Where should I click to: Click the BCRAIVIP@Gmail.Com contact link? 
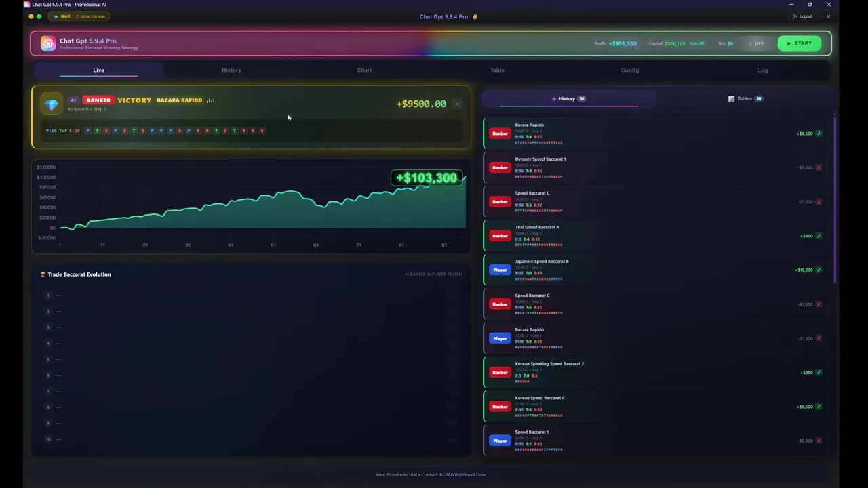coord(462,474)
